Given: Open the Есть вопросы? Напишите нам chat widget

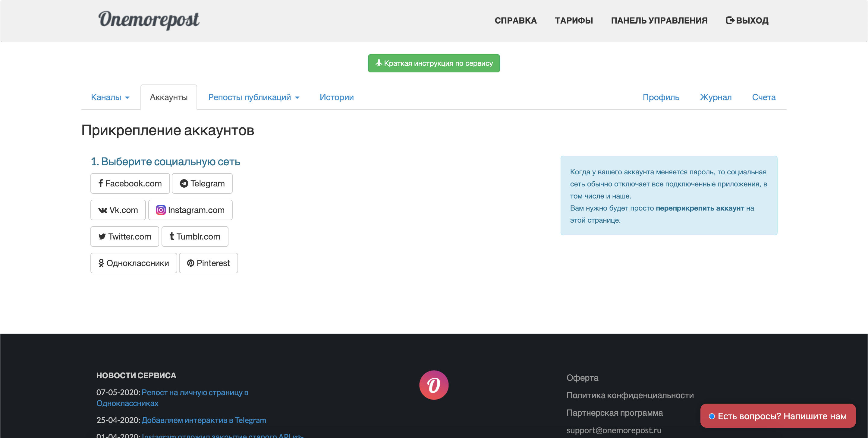Looking at the screenshot, I should point(778,416).
